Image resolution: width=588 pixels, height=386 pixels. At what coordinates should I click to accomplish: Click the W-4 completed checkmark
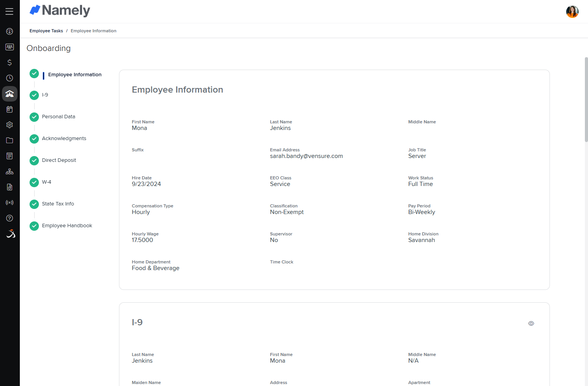[34, 182]
